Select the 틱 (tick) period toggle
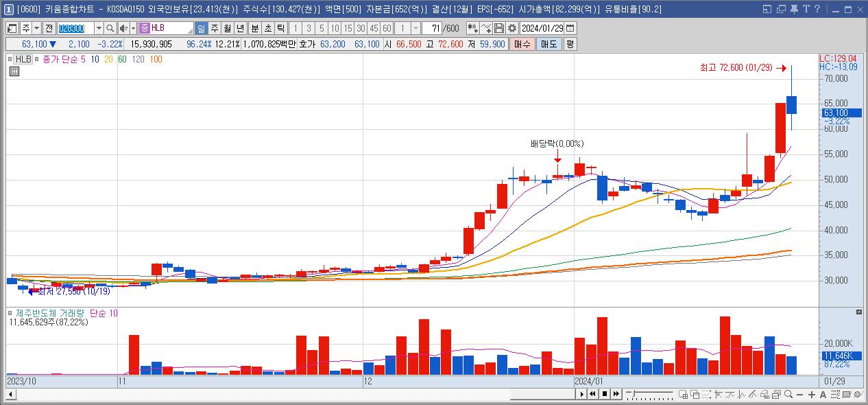868x405 pixels. (280, 28)
